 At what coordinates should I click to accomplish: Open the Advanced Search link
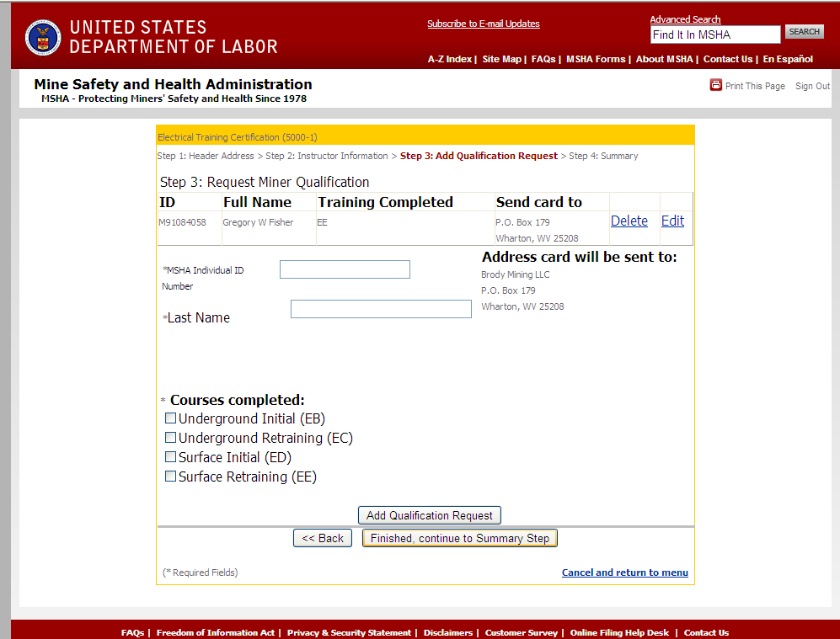(685, 19)
